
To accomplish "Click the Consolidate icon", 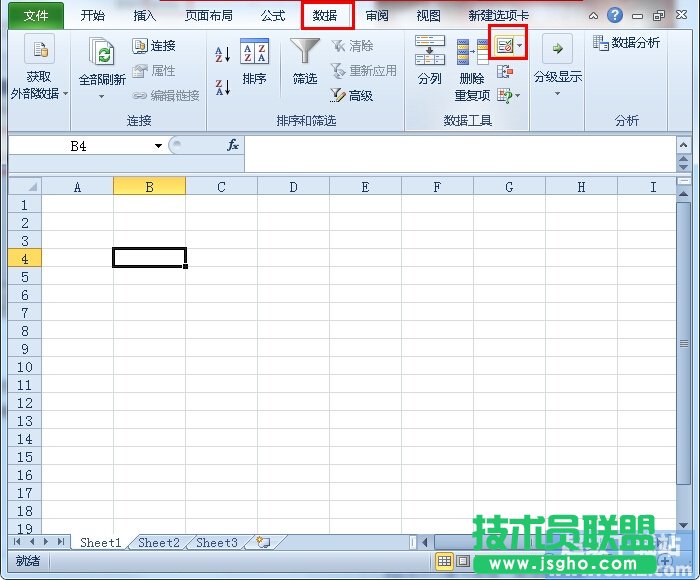I will 505,71.
